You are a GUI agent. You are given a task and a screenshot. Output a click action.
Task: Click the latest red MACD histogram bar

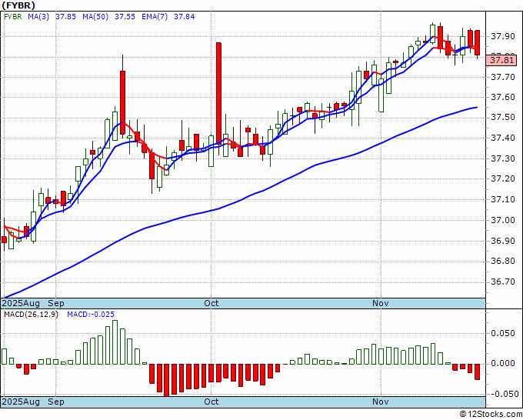478,372
